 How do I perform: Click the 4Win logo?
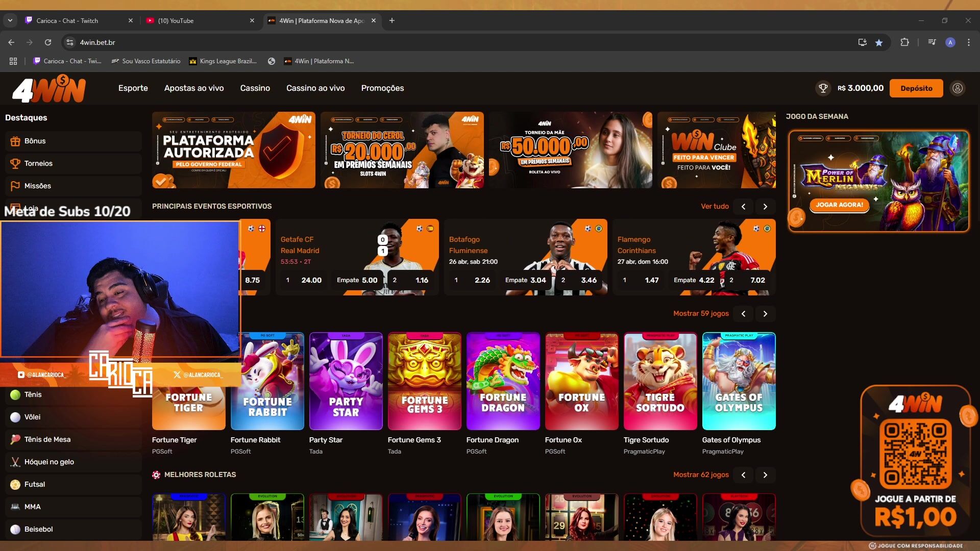pos(49,89)
